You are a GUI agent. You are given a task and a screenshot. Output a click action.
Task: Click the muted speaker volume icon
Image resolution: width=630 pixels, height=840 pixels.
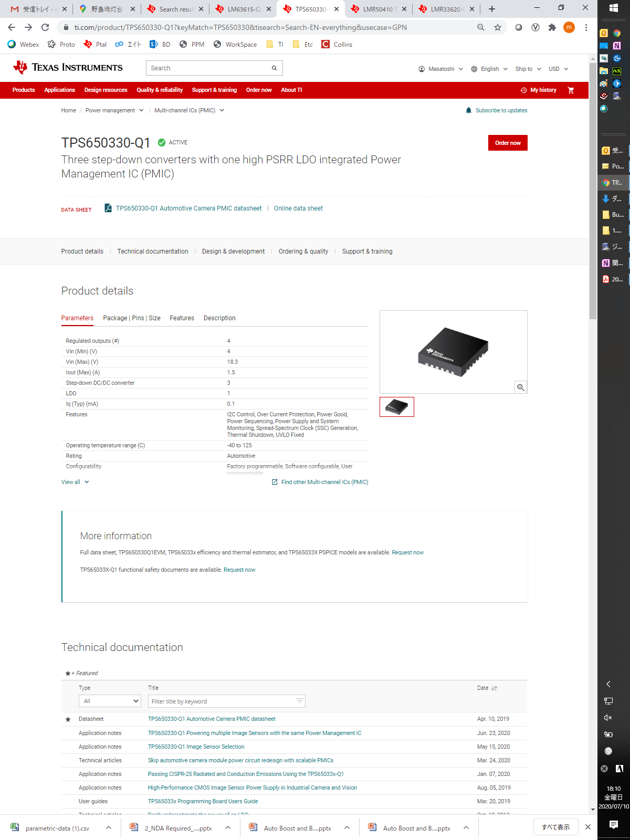tap(608, 718)
